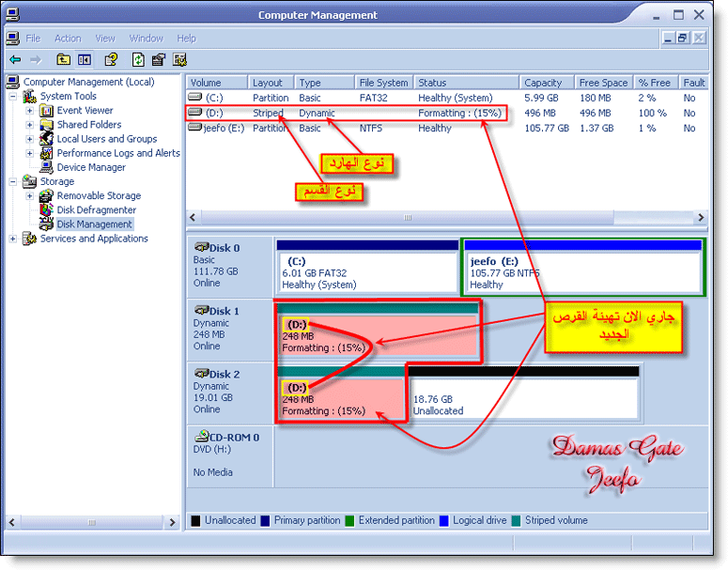728x570 pixels.
Task: Click the console tree scroll left arrow
Action: (12, 522)
